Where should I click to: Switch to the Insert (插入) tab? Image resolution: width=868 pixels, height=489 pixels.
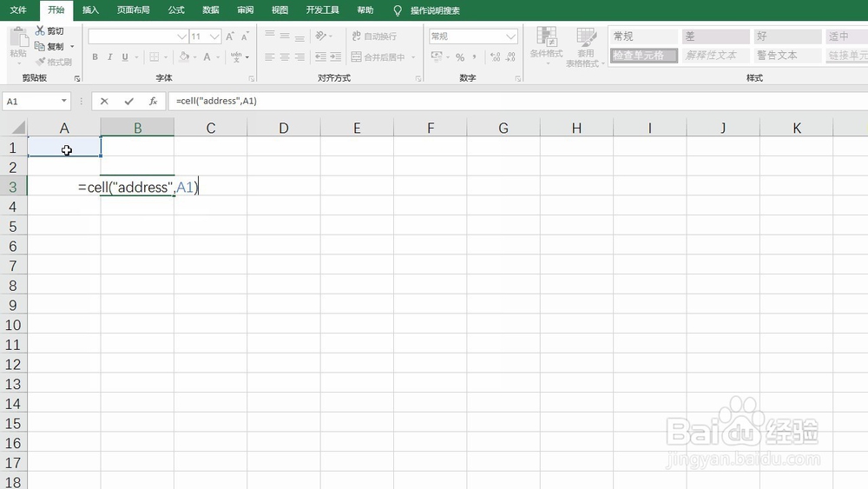(x=90, y=10)
